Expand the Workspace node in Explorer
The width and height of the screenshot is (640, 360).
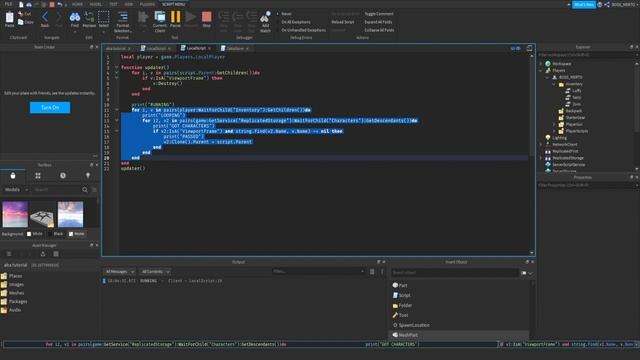click(541, 64)
